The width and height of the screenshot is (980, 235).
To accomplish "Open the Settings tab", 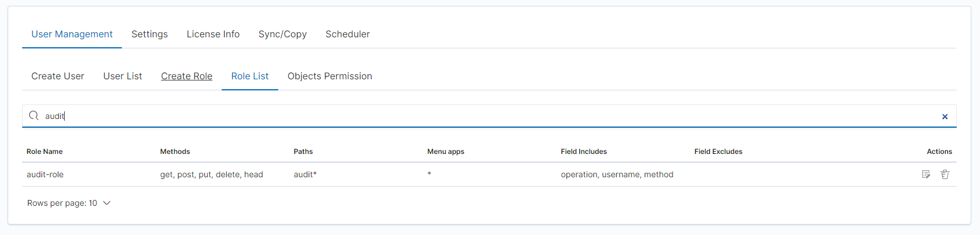I will click(149, 34).
